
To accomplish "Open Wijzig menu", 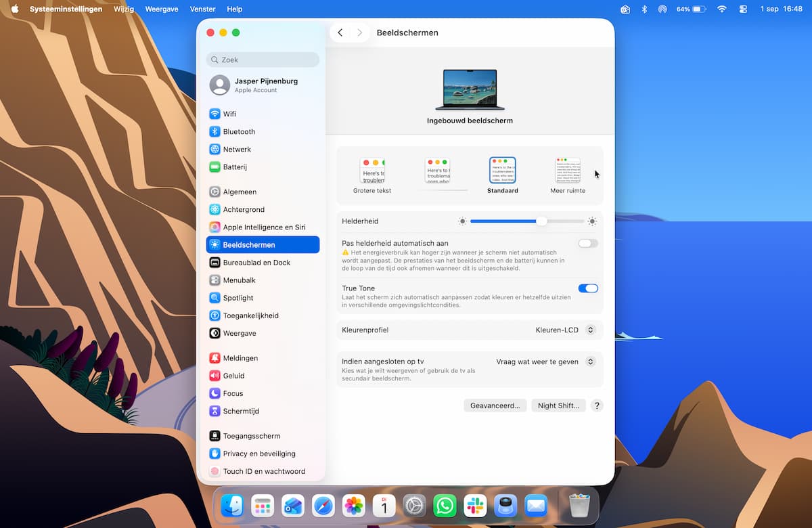I will tap(124, 9).
